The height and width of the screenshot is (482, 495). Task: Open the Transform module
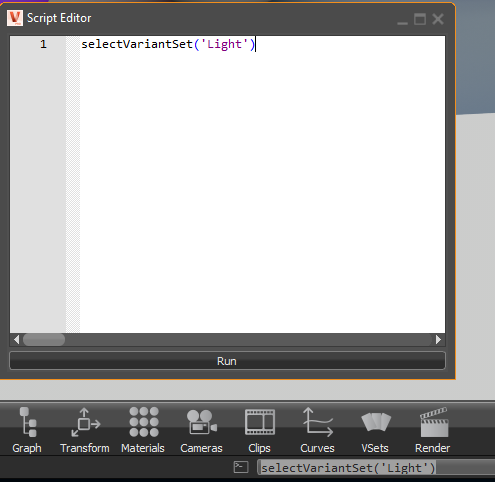coord(85,430)
